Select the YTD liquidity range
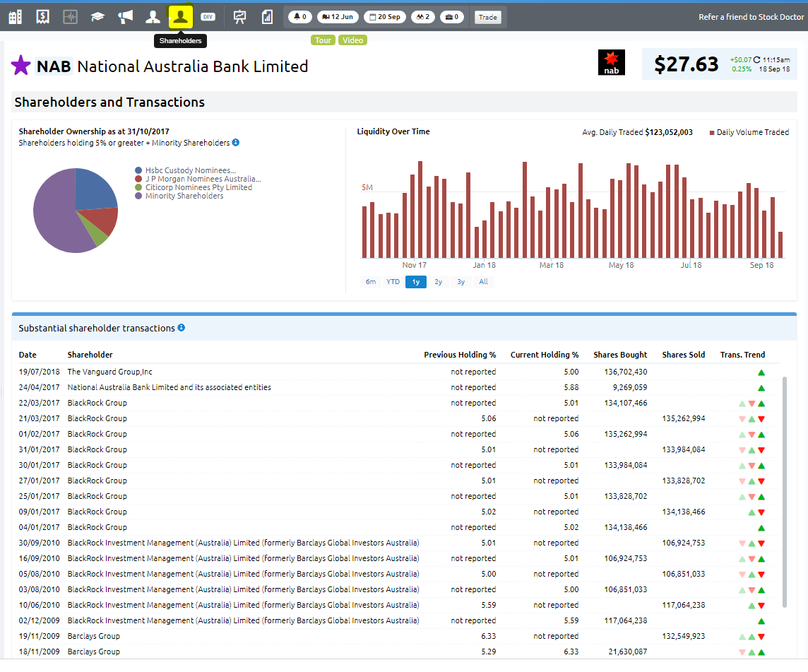Viewport: 808px width, 672px height. 393,282
